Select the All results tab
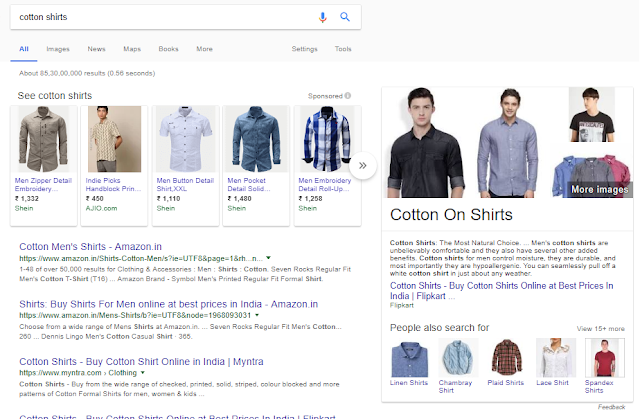Screen dimensions: 640x419 click(x=24, y=49)
